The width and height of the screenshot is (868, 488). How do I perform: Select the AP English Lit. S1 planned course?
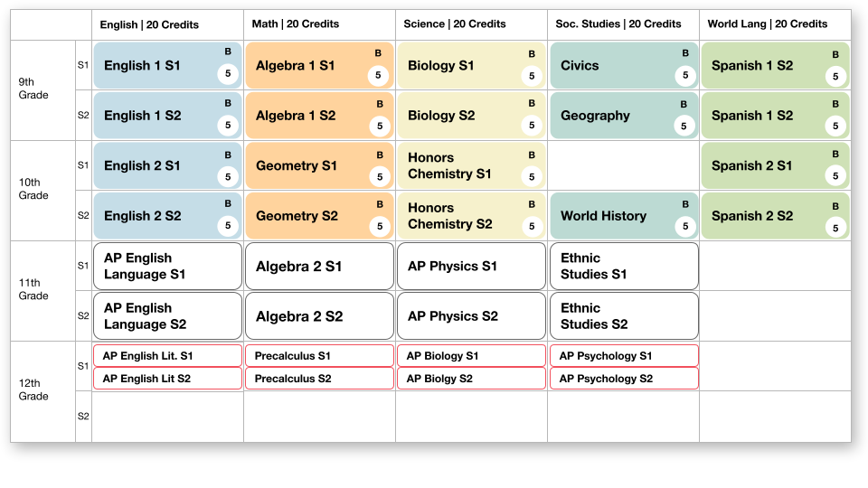pyautogui.click(x=168, y=356)
